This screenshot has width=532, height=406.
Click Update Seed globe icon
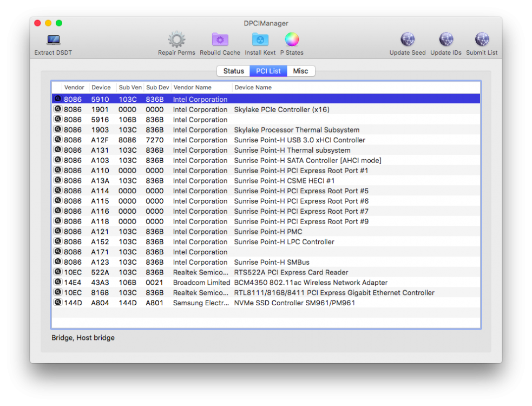408,40
